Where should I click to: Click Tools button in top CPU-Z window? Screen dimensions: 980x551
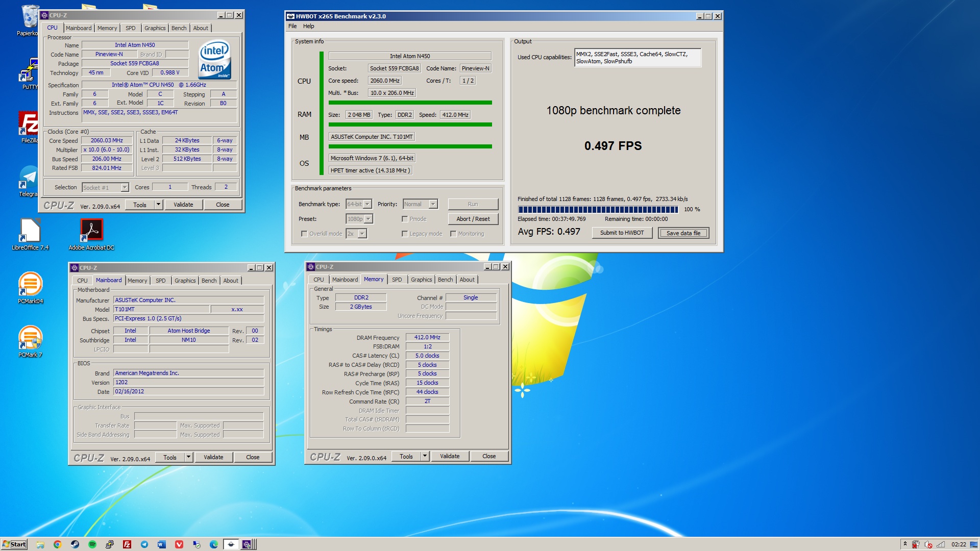pos(140,205)
